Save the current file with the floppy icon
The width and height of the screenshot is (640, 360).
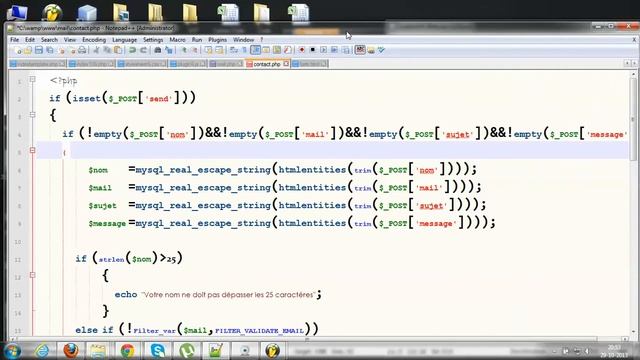click(39, 50)
